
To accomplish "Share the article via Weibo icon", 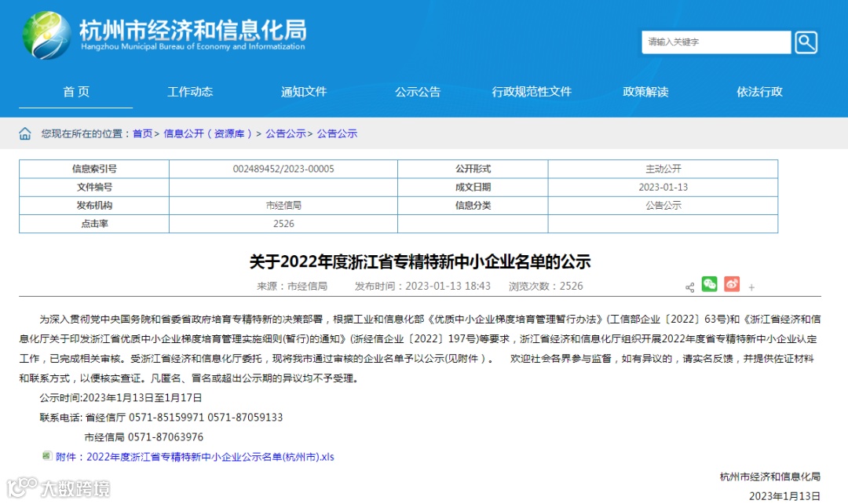I will pyautogui.click(x=732, y=284).
